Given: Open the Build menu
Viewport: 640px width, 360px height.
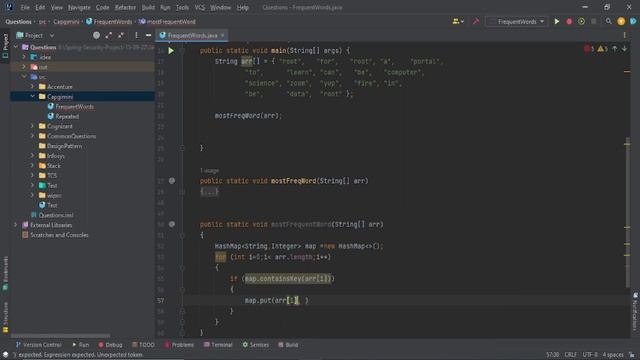Looking at the screenshot, I should pos(148,7).
